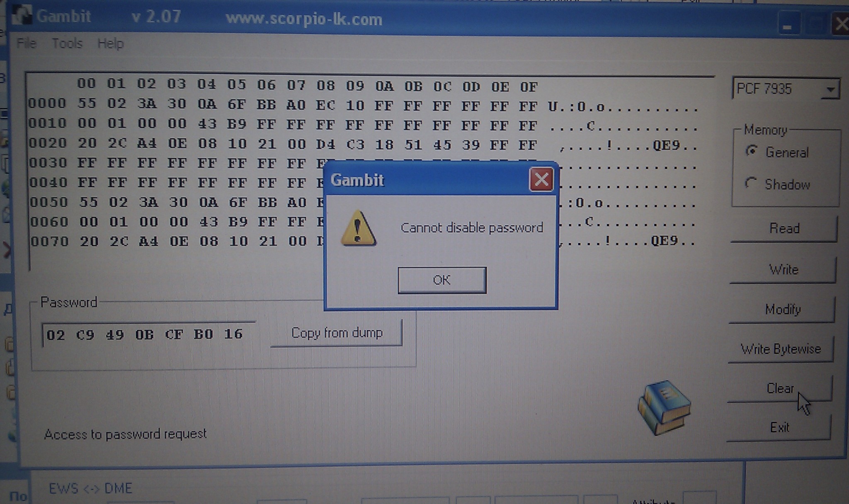The image size is (849, 504).
Task: Confirm the Cannot disable password dialog with OK
Action: point(442,280)
